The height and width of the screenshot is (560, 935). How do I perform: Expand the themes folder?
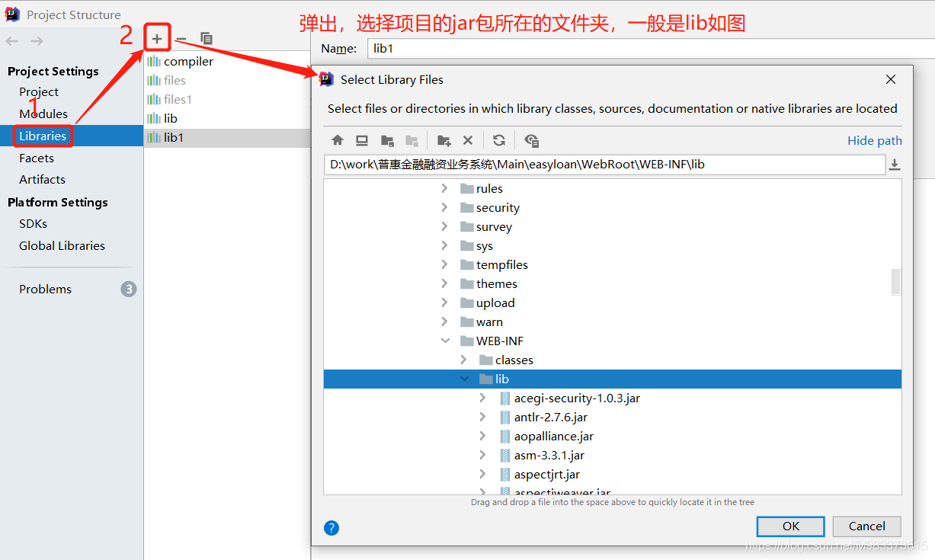coord(444,283)
